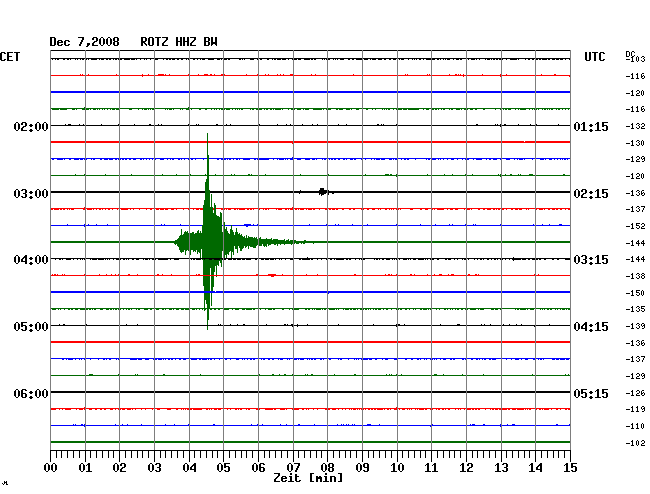Click the DC offset value -110
Viewport: 650px width, 494px height.
[x=635, y=426]
